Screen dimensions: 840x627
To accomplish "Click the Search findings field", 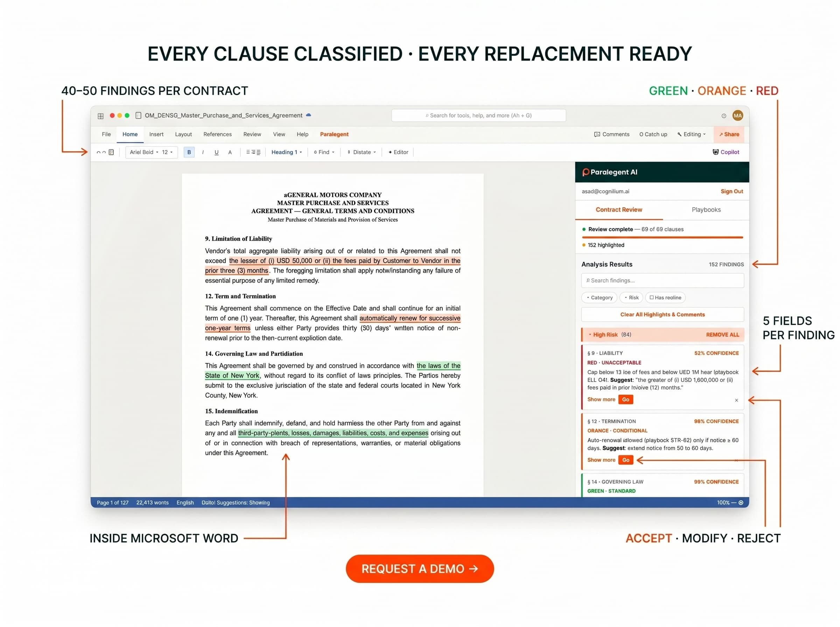I will point(662,281).
